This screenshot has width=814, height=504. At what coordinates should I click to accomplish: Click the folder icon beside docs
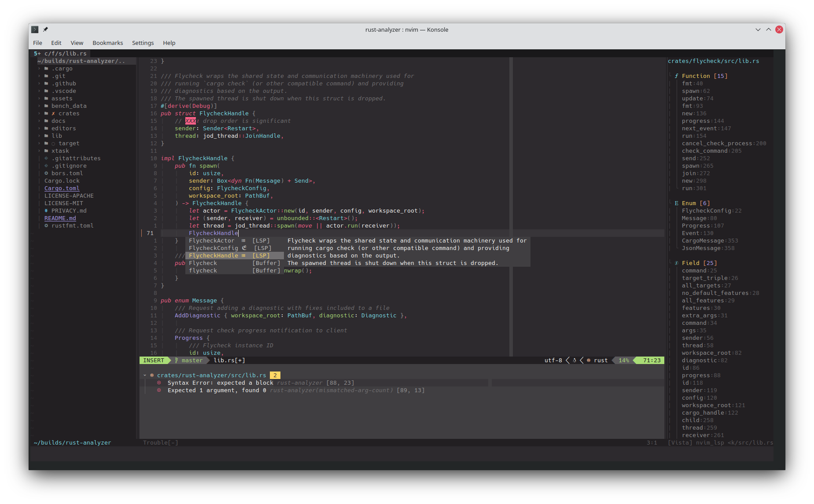(46, 121)
